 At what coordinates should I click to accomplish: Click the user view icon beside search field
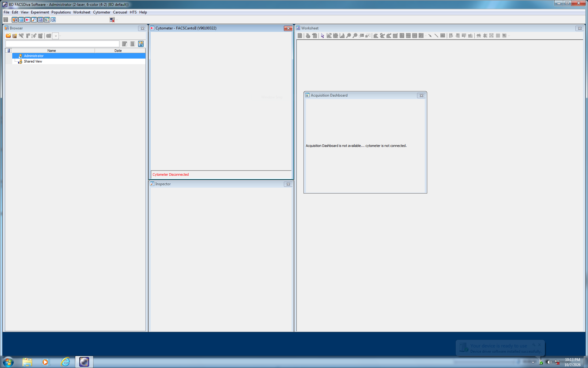coord(141,44)
